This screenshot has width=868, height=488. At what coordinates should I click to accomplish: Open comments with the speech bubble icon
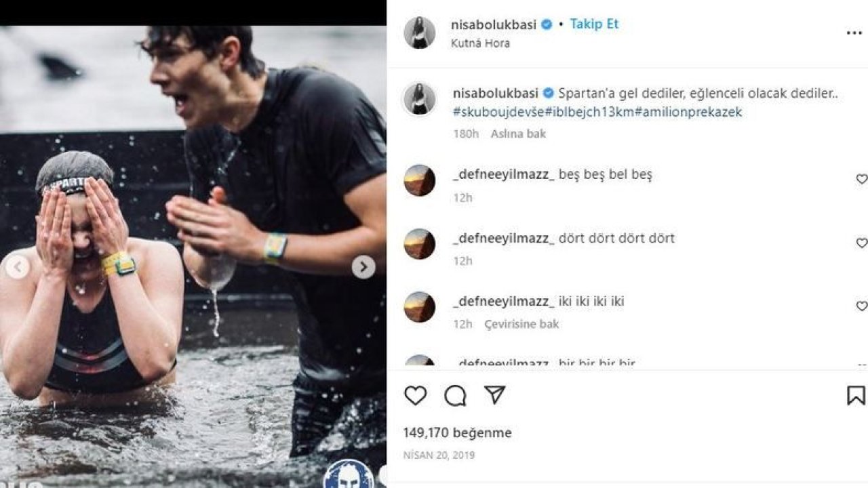point(455,395)
